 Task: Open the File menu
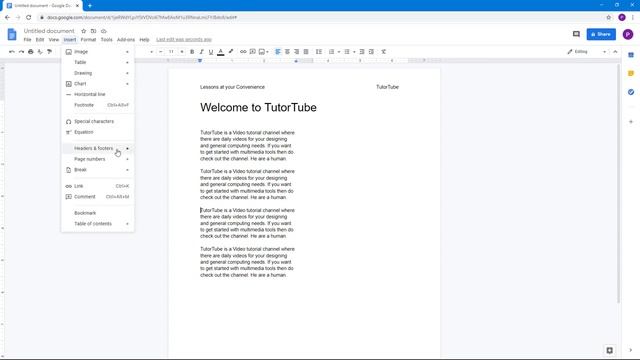click(27, 40)
